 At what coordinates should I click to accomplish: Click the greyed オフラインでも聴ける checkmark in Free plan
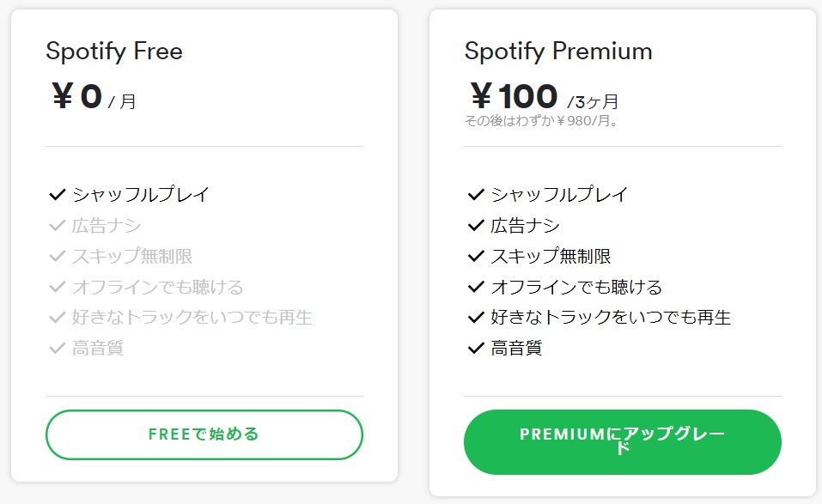58,287
